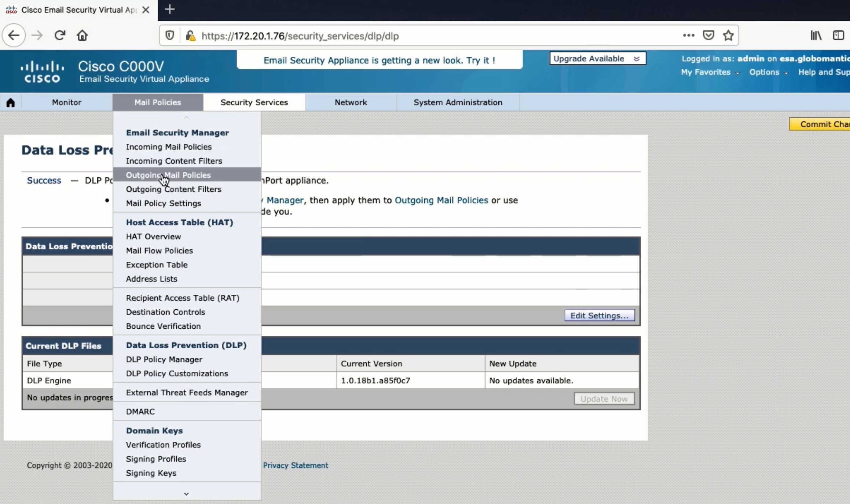The width and height of the screenshot is (850, 504).
Task: View the connection security lock warning
Action: 190,36
